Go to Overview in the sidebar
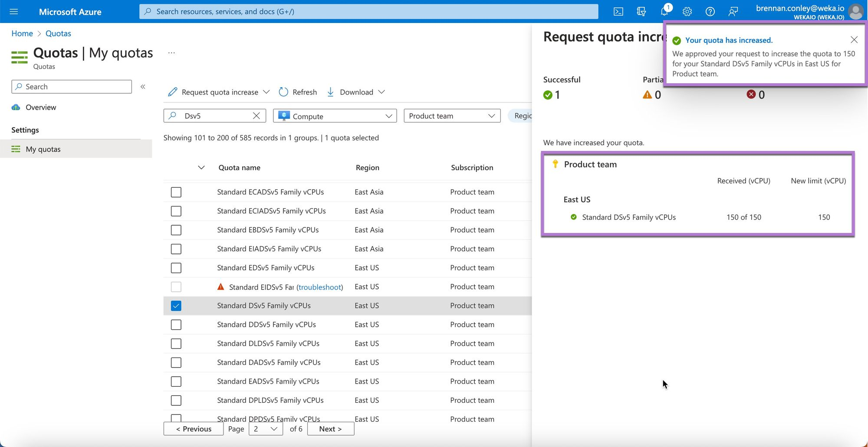Screen dimensions: 868x447 (41, 108)
